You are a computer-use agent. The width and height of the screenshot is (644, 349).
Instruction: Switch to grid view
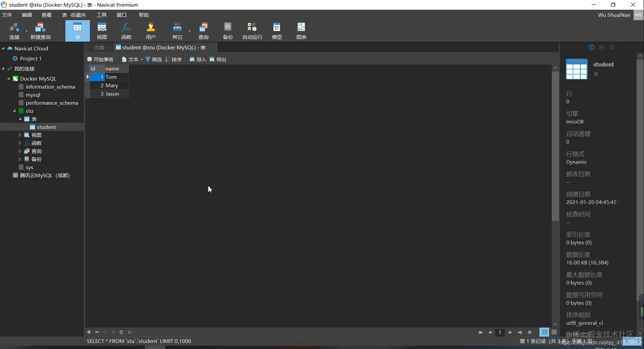[544, 332]
